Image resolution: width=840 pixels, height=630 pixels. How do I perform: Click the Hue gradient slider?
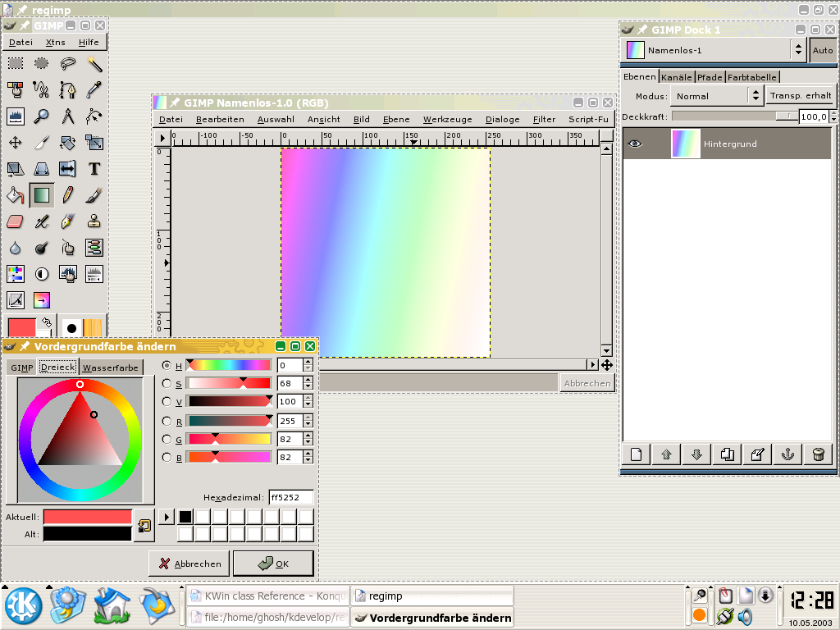(230, 365)
